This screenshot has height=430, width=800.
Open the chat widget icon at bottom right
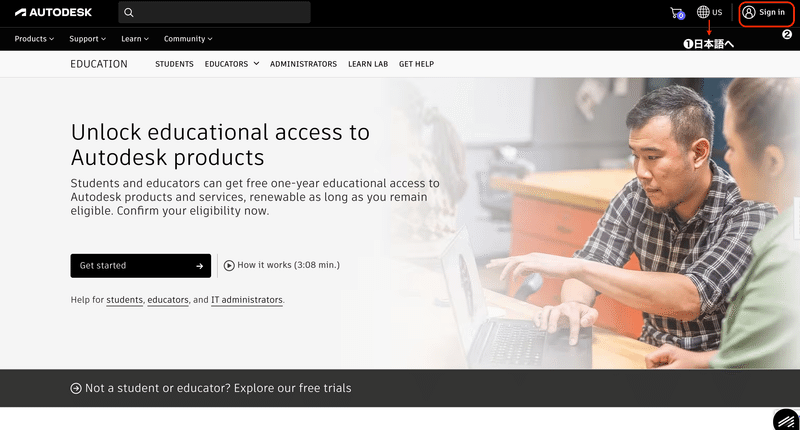click(x=786, y=420)
